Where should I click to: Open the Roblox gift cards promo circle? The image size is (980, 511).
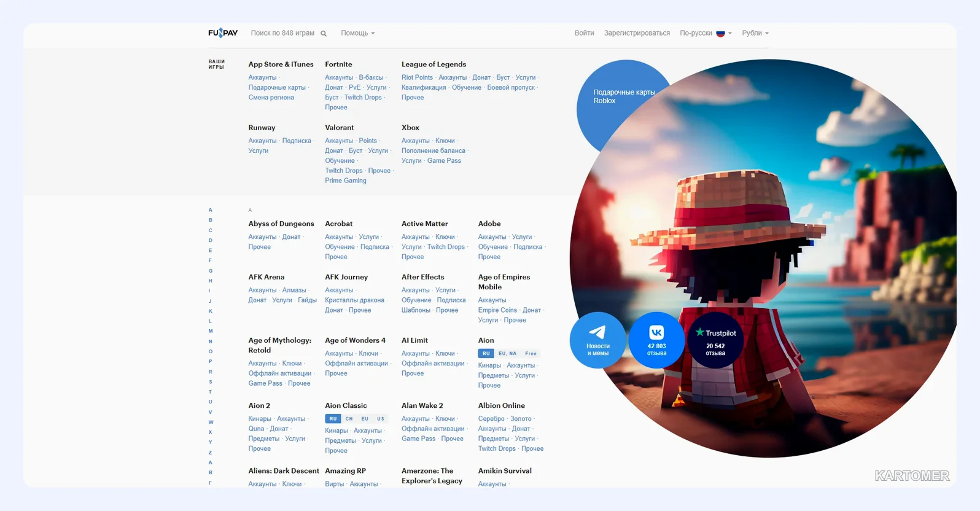pyautogui.click(x=623, y=96)
